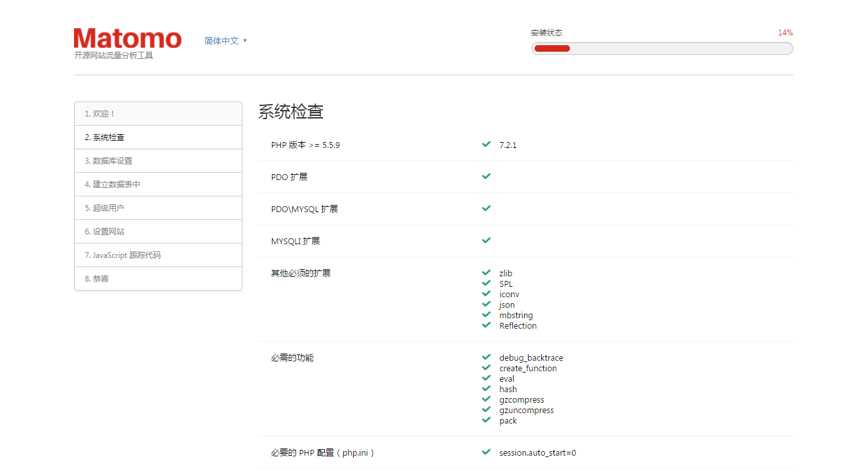
Task: Click the 'PDO 扩展' label
Action: pos(289,177)
